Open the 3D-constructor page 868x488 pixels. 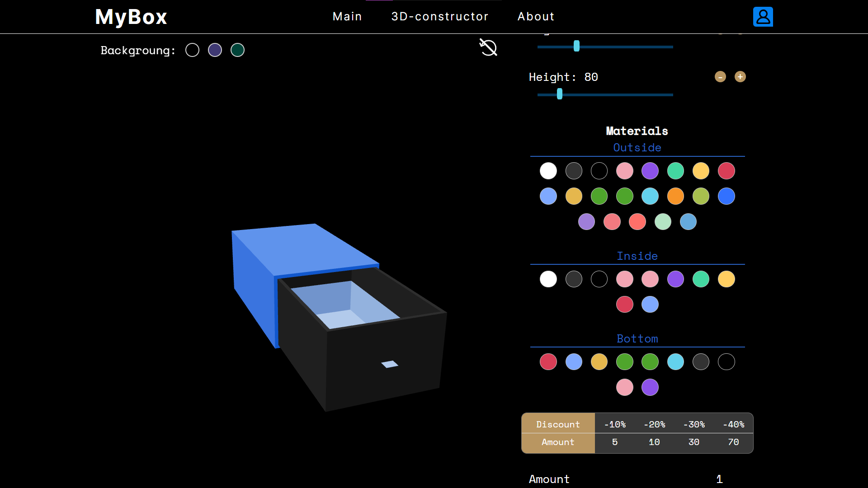click(440, 16)
